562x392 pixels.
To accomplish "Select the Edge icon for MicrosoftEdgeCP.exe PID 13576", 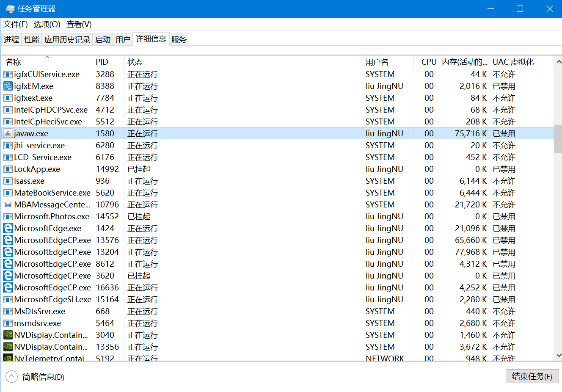I will coord(8,240).
